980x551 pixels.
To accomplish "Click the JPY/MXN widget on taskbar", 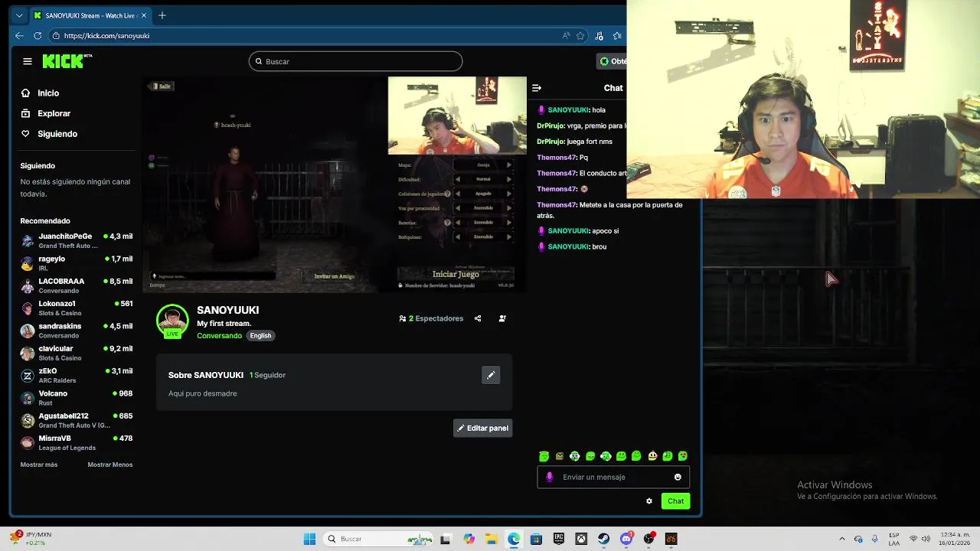I will (31, 539).
